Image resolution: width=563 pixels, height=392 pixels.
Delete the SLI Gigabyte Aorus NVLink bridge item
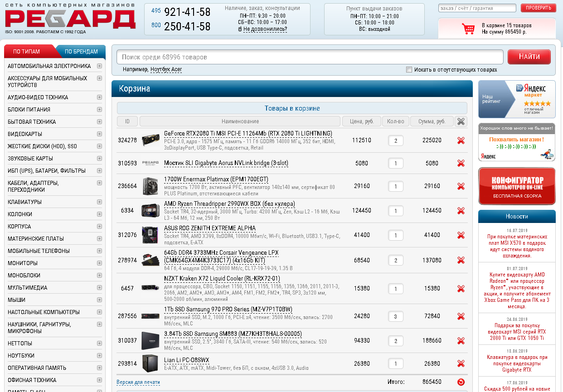tap(461, 163)
